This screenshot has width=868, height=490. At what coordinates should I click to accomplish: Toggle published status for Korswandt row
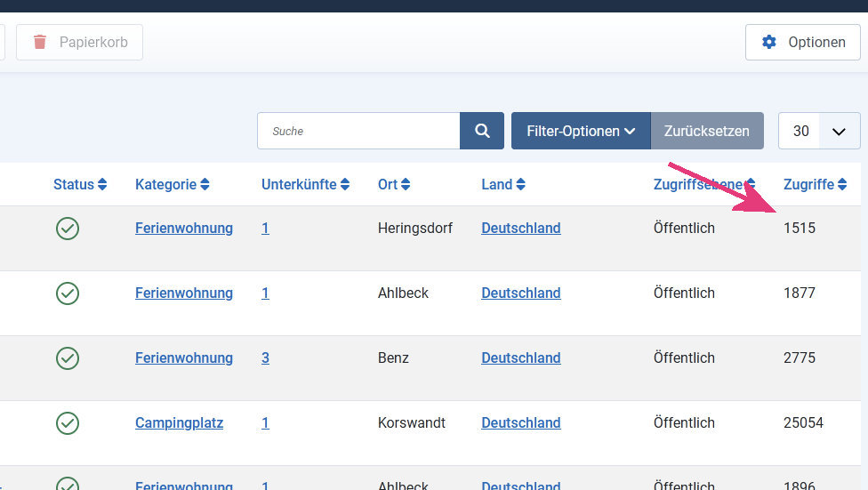tap(68, 423)
